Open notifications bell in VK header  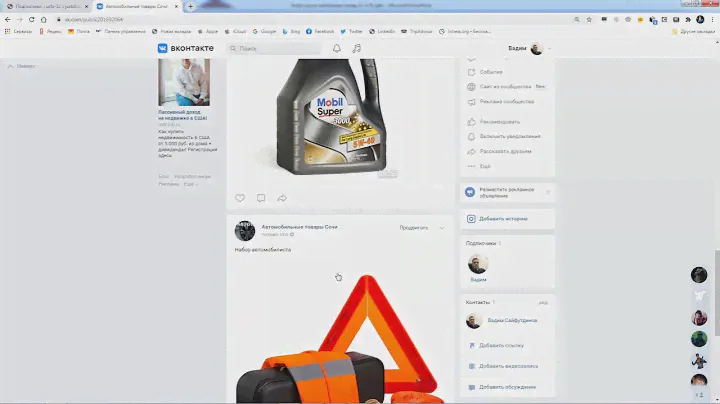point(337,48)
